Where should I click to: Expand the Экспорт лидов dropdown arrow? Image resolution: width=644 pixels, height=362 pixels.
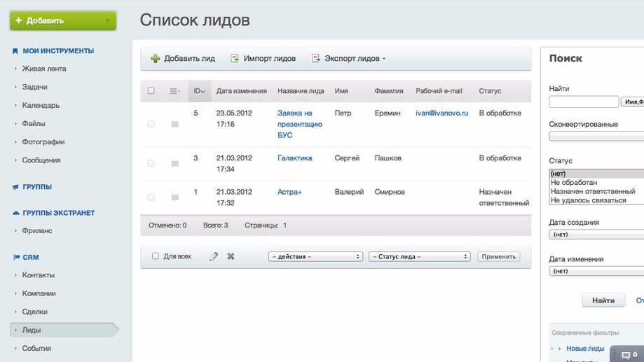[384, 59]
